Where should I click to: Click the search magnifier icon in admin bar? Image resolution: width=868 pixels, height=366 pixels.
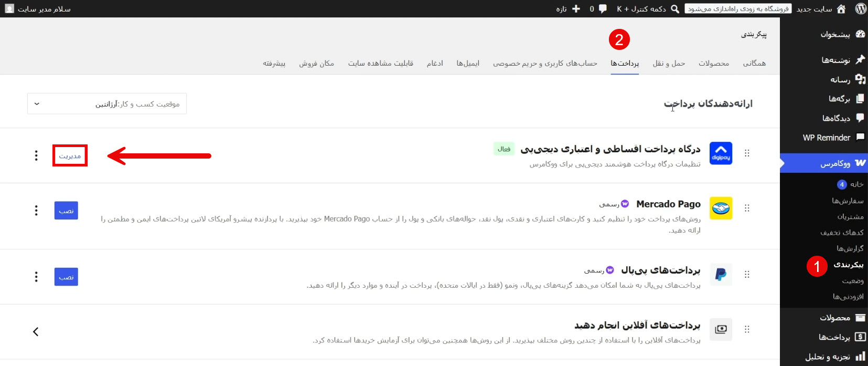coord(675,9)
